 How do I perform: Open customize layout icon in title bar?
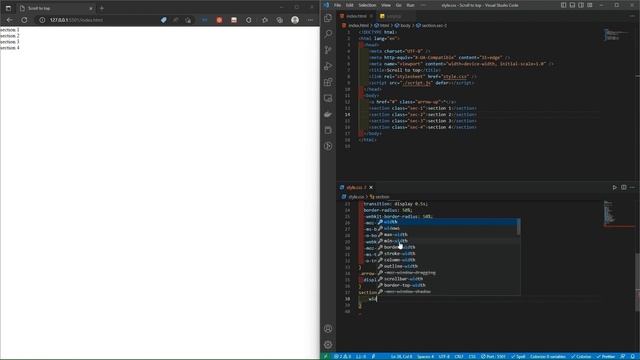pyautogui.click(x=590, y=5)
